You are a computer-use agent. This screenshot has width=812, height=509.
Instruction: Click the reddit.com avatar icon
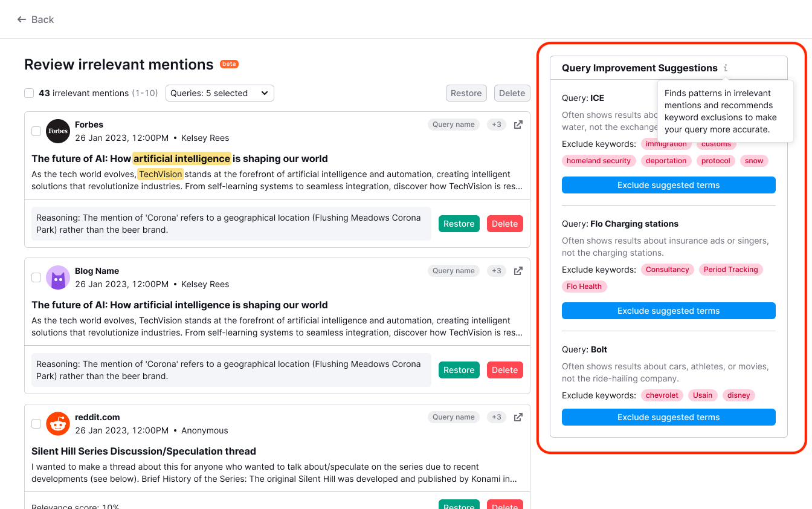point(57,423)
